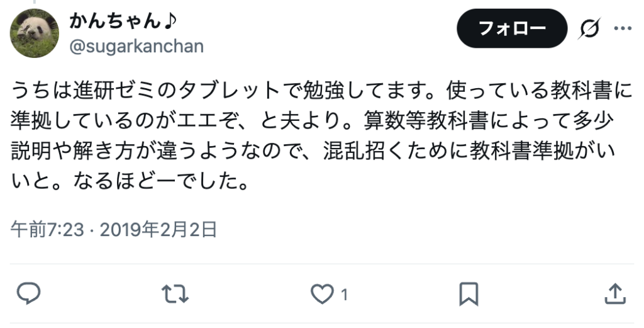This screenshot has height=328, width=644.
Task: Follow the account with the フォロー button
Action: [x=512, y=28]
